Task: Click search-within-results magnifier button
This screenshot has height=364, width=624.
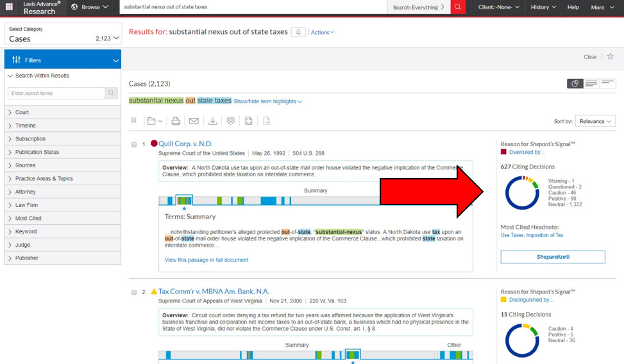Action: tap(111, 93)
